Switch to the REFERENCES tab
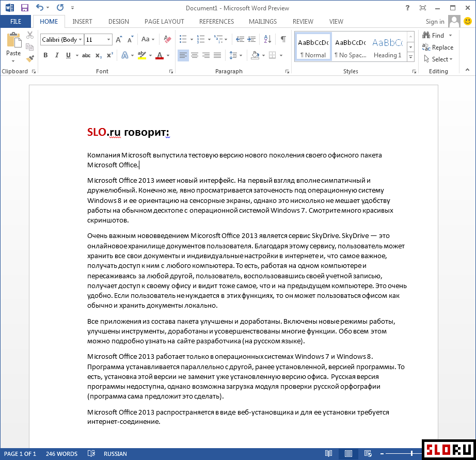Screen dimensions: 476x460 click(216, 22)
